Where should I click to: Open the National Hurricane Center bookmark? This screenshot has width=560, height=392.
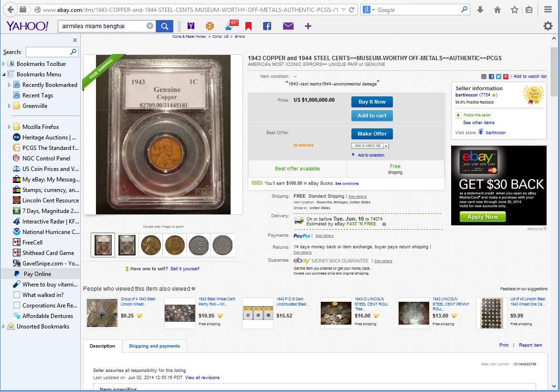tap(46, 232)
